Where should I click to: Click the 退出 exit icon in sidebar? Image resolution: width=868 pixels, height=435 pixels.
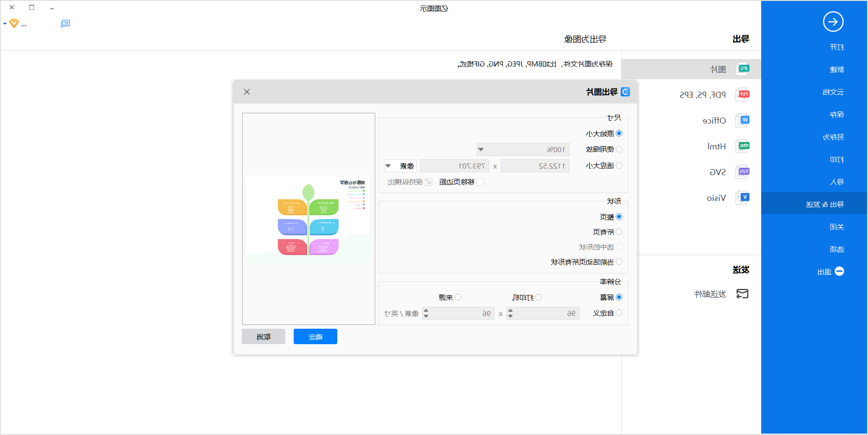[839, 271]
